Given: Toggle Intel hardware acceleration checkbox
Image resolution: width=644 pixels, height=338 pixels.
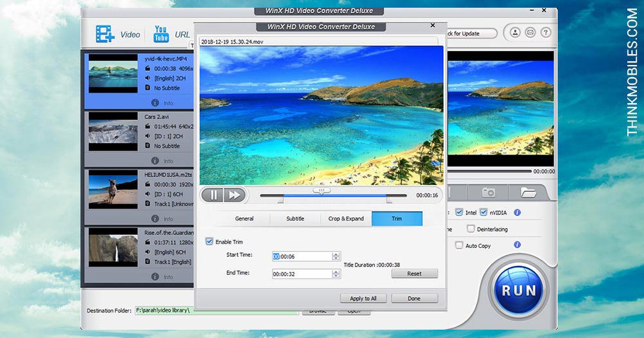Looking at the screenshot, I should click(x=459, y=212).
